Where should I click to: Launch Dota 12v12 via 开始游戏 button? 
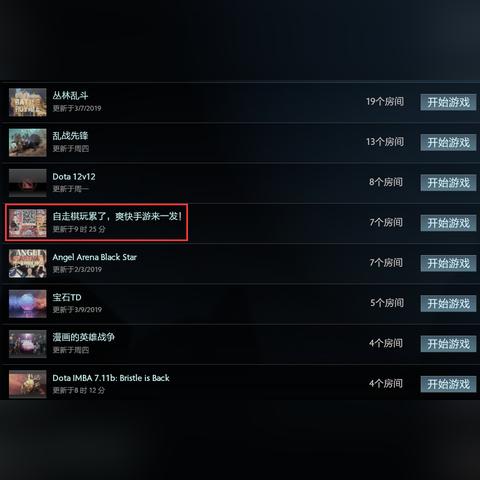(448, 183)
